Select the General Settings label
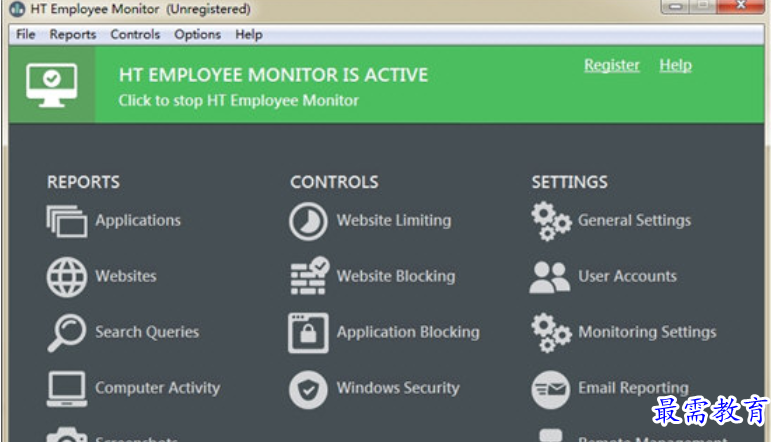The height and width of the screenshot is (442, 776). click(634, 221)
